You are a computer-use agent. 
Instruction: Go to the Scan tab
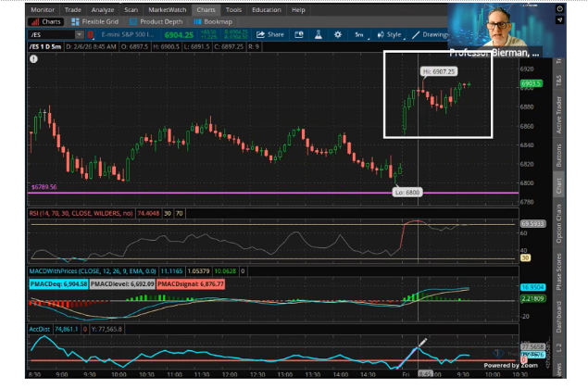tap(131, 10)
